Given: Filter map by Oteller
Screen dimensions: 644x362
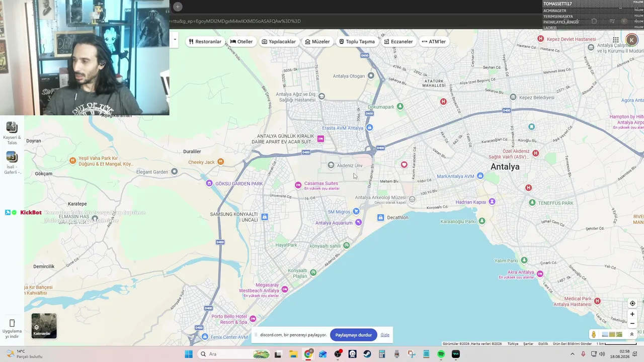Looking at the screenshot, I should (242, 41).
